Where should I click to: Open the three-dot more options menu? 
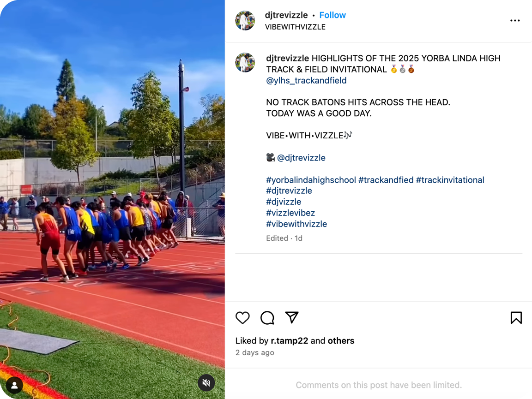pos(515,21)
